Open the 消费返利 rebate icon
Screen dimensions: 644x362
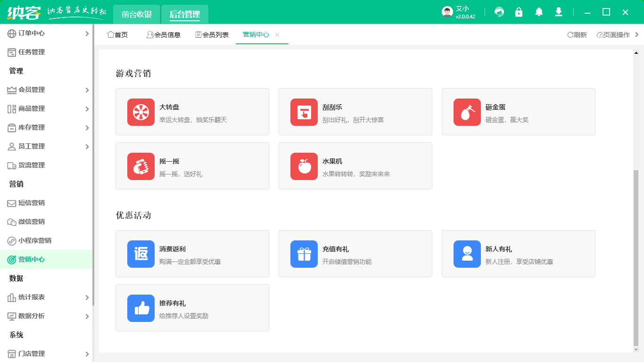(141, 254)
